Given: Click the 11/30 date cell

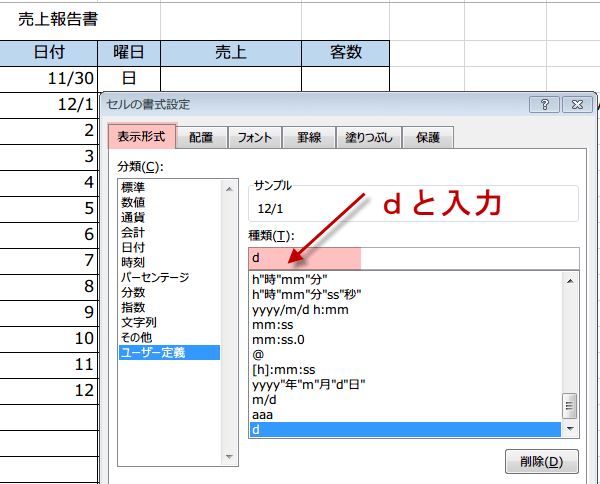Looking at the screenshot, I should tap(48, 79).
